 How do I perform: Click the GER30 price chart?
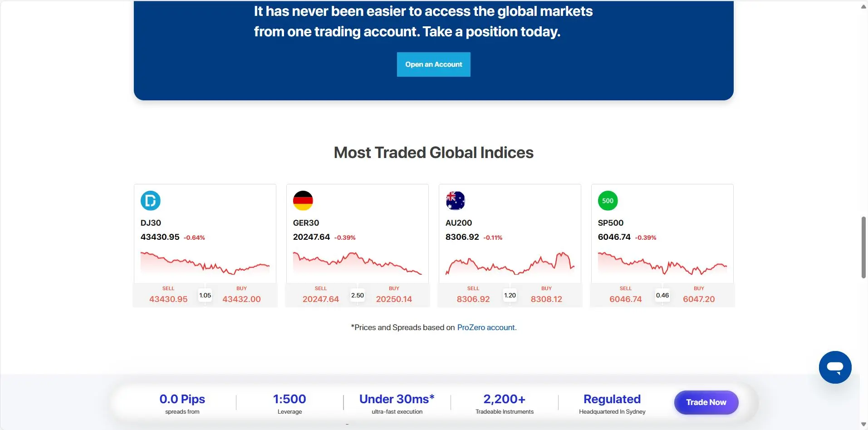point(358,263)
